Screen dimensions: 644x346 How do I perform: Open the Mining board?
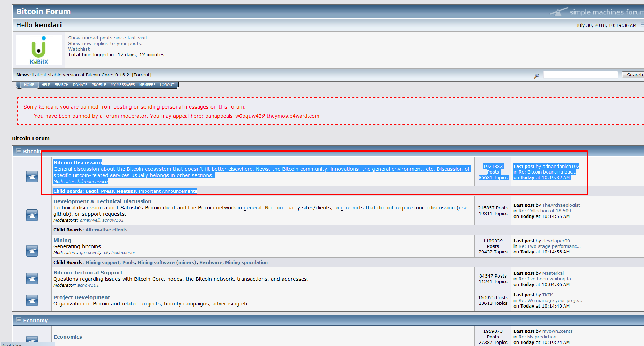(62, 240)
